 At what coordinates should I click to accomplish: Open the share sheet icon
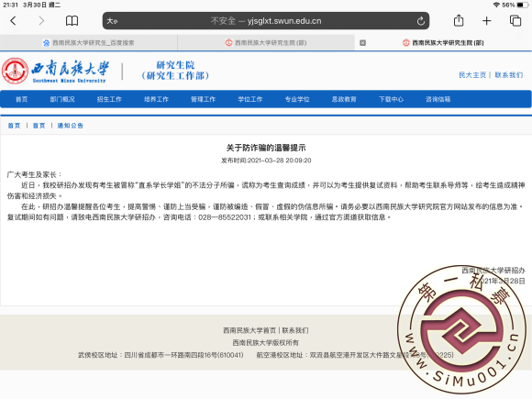[459, 20]
